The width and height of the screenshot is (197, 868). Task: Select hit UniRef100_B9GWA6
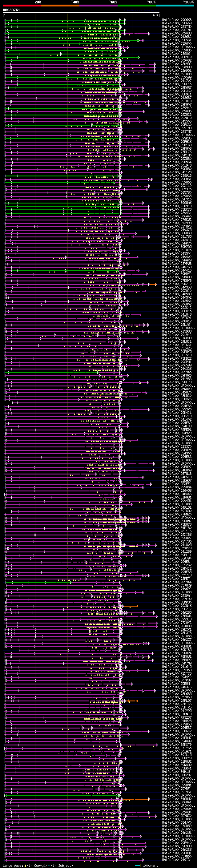tap(177, 203)
